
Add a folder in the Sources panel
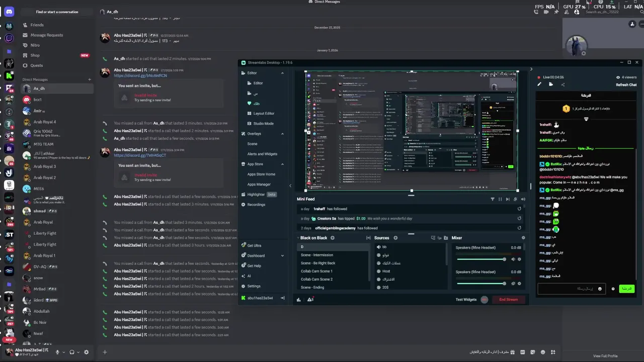[446, 238]
